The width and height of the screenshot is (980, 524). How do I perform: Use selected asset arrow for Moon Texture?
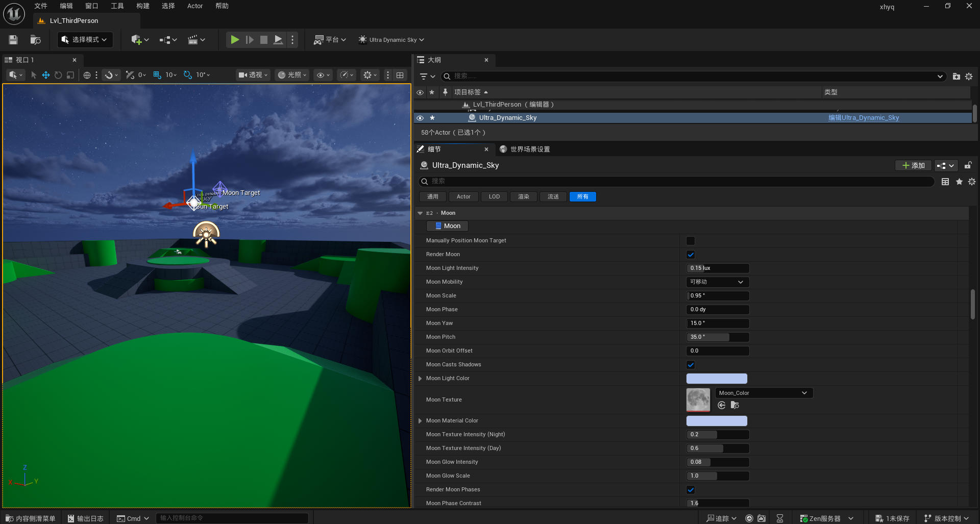click(721, 405)
